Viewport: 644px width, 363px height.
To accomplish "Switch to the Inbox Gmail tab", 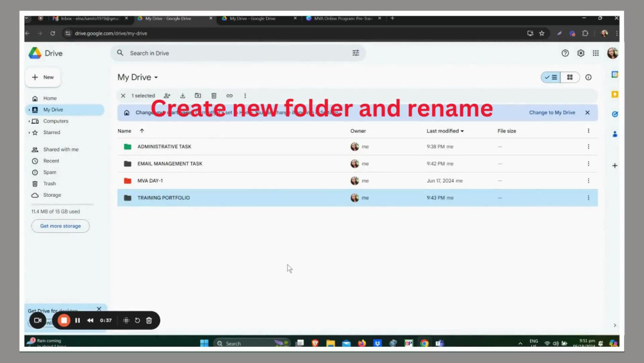I will pyautogui.click(x=90, y=19).
